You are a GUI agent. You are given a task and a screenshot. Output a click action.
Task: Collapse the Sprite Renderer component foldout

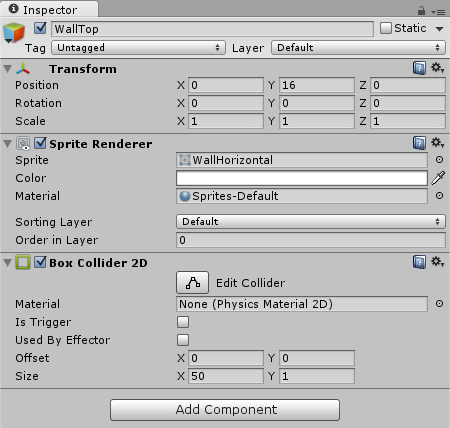pos(7,144)
